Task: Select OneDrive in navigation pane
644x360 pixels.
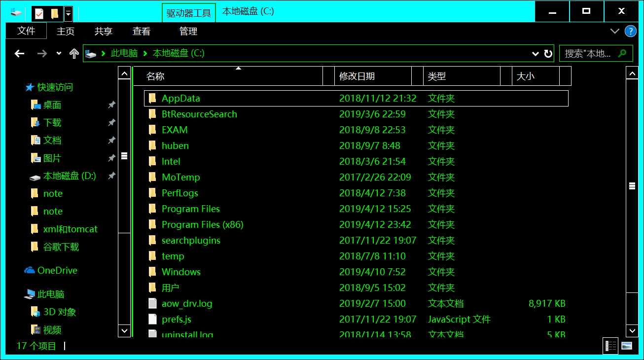Action: click(x=51, y=271)
